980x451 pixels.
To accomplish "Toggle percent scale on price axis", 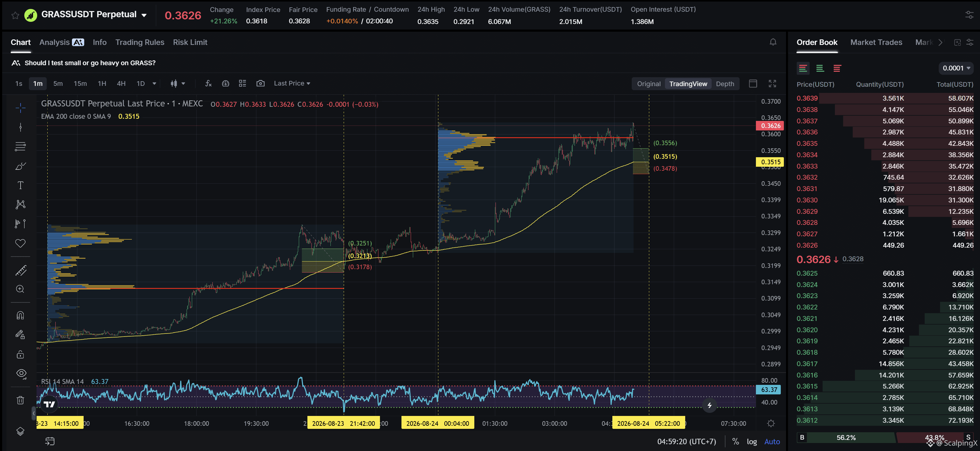I will (736, 441).
